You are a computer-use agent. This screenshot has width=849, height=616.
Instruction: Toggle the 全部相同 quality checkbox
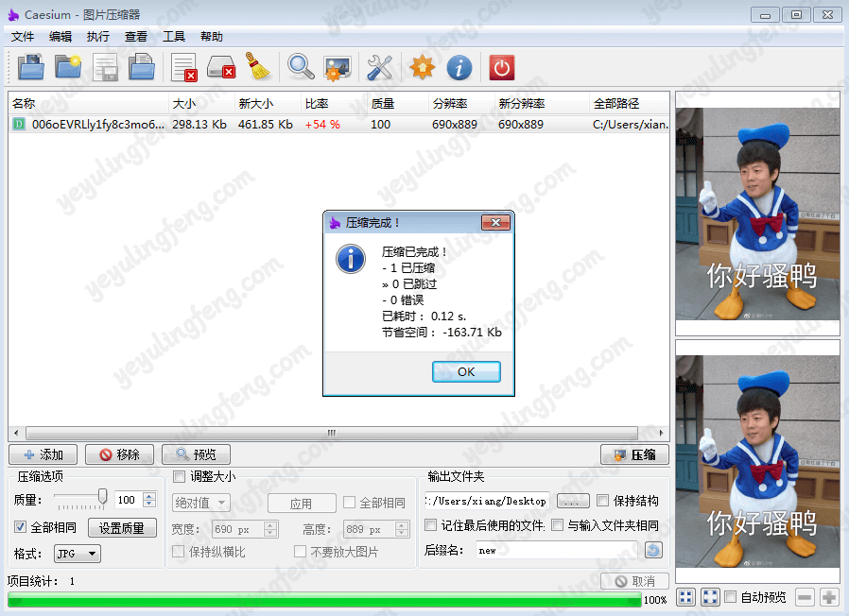click(20, 526)
